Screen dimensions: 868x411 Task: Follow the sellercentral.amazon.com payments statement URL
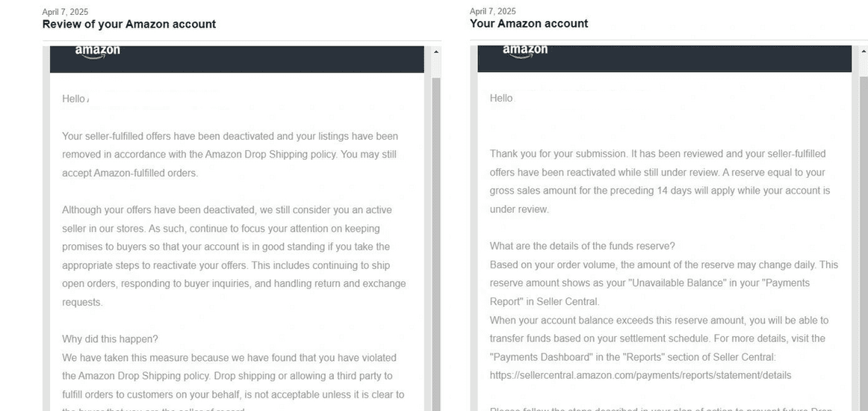click(640, 375)
